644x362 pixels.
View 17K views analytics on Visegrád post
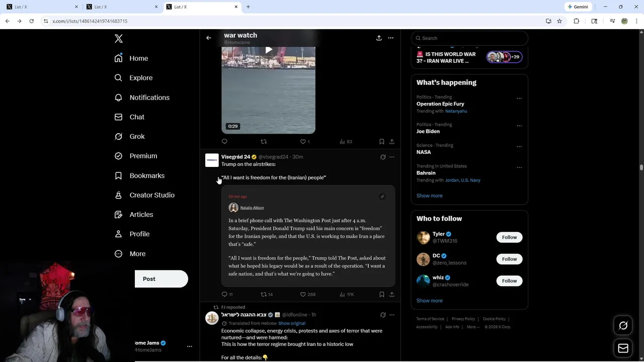[x=347, y=295]
